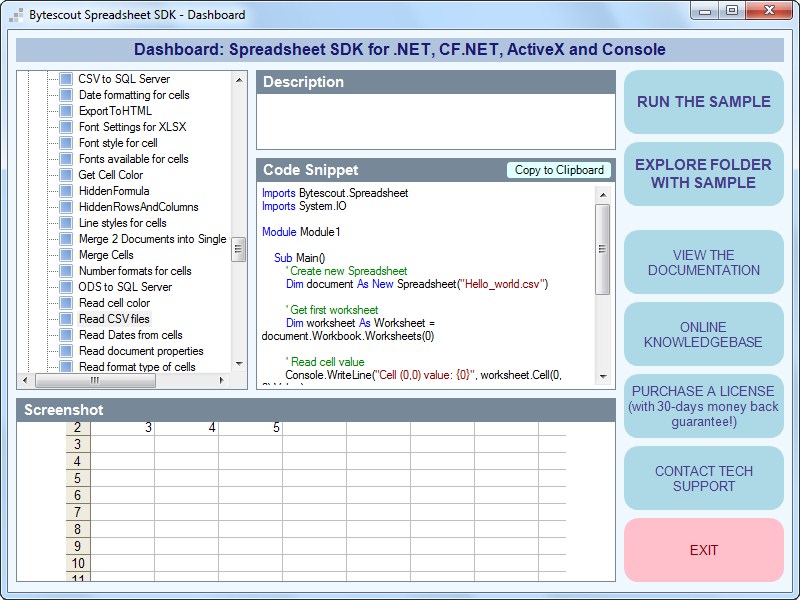Viewport: 800px width, 600px height.
Task: Open the Online Knowledgebase
Action: click(703, 334)
